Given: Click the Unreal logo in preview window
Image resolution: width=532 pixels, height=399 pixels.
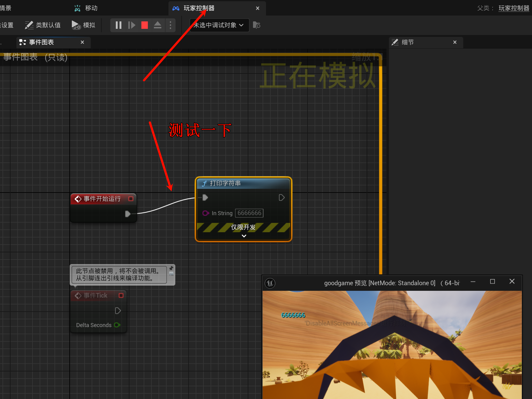Looking at the screenshot, I should click(270, 283).
